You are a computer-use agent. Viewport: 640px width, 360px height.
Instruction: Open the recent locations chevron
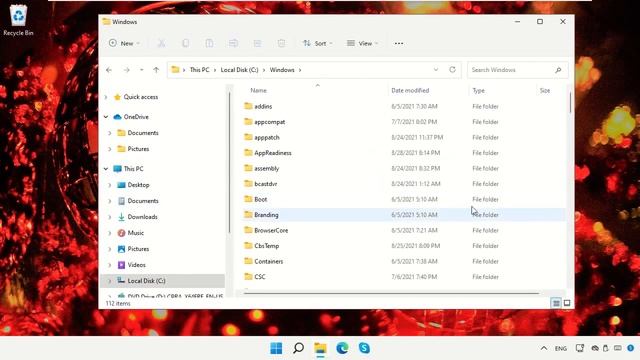tap(142, 70)
